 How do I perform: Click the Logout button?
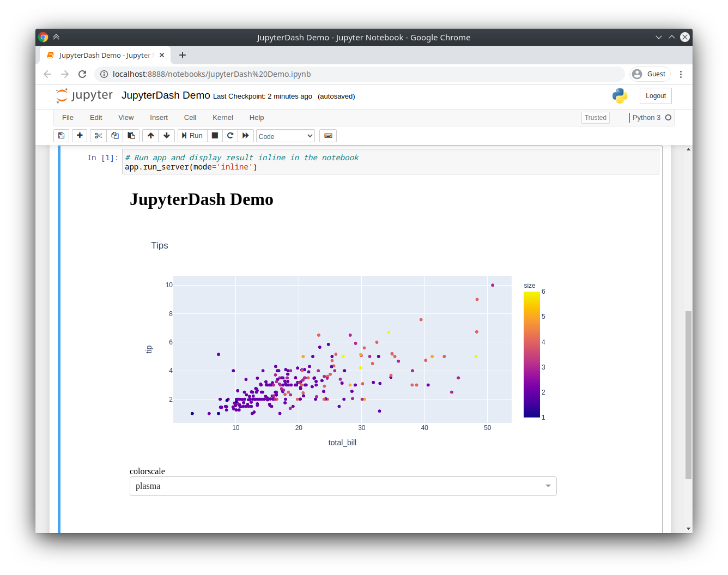655,95
